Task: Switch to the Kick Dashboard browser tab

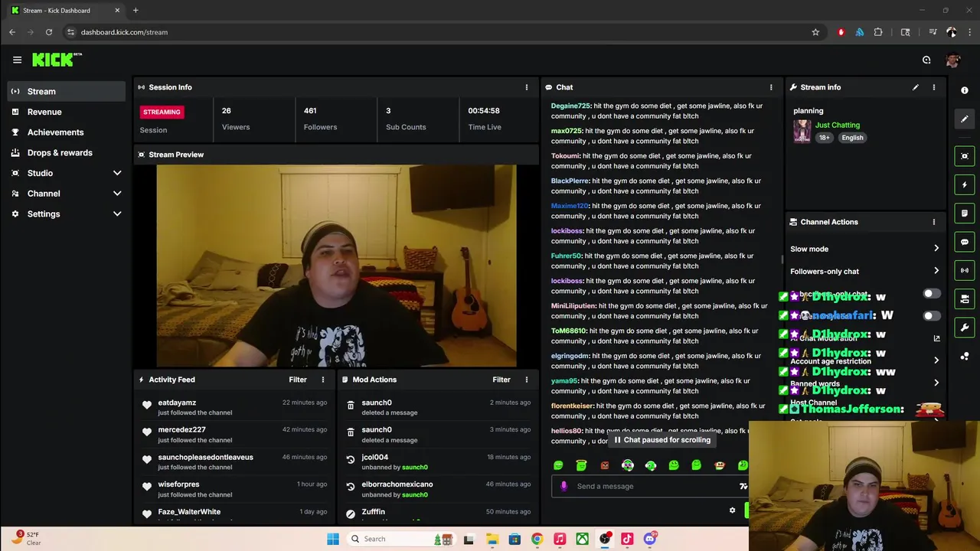Action: coord(64,11)
